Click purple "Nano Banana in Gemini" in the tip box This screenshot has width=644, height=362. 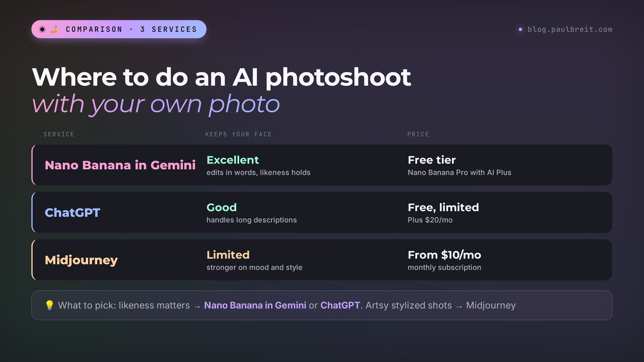255,305
